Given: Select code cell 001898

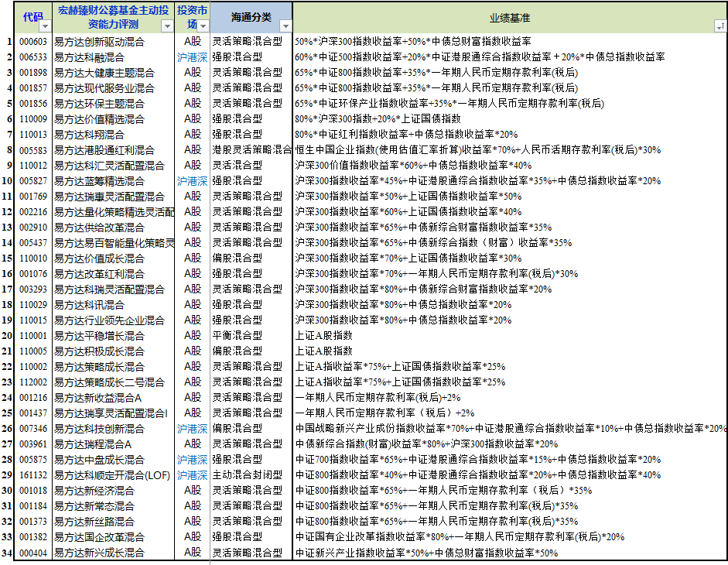Looking at the screenshot, I should [x=33, y=73].
